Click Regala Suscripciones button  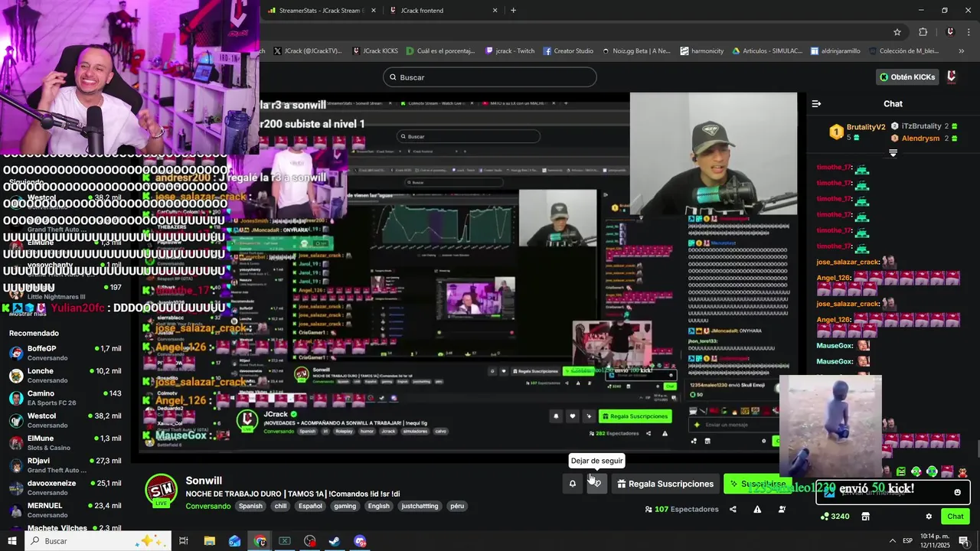[x=665, y=484]
